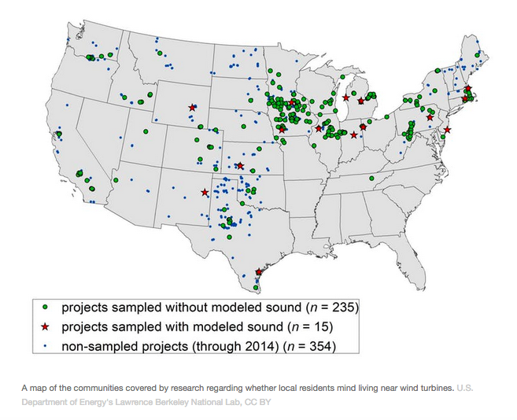Viewport: 517px width, 420px height.
Task: Click the green dot on San Francisco Bay coast
Action: pos(59,134)
